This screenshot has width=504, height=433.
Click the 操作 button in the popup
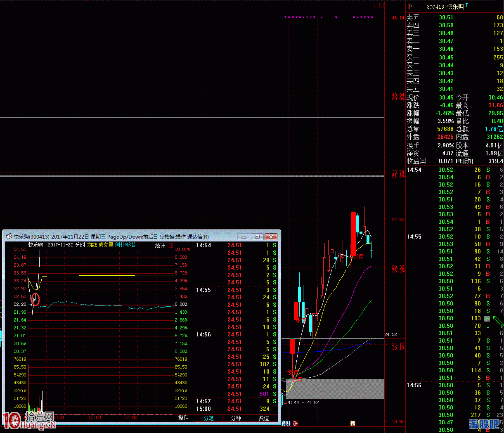[x=183, y=418]
